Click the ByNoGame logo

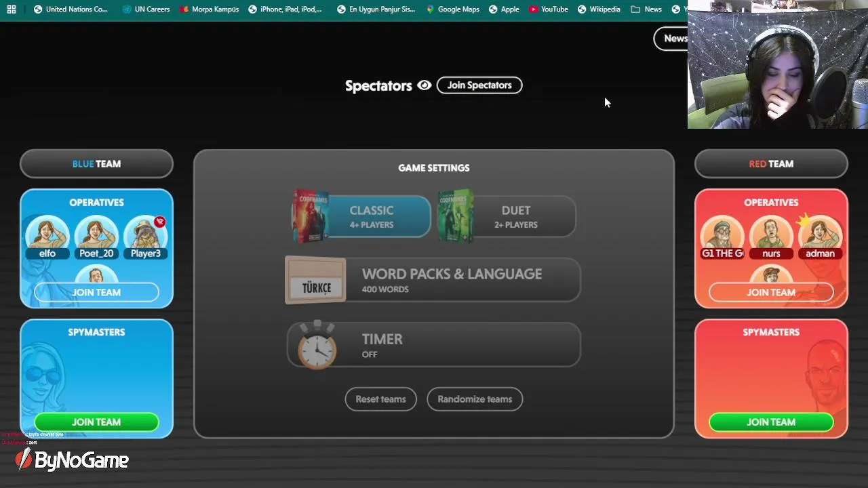click(x=72, y=460)
